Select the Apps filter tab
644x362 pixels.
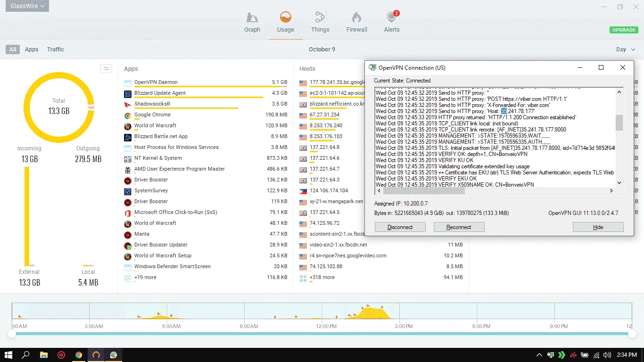tap(32, 49)
